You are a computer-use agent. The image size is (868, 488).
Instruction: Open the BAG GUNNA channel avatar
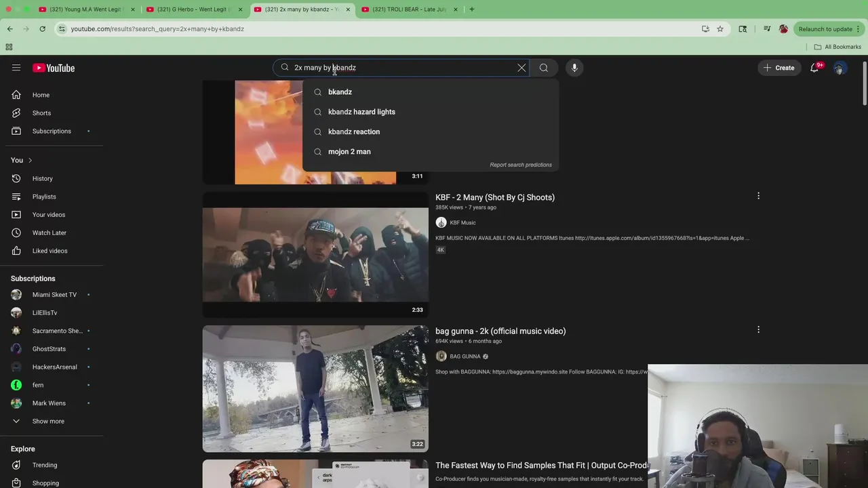(x=441, y=357)
